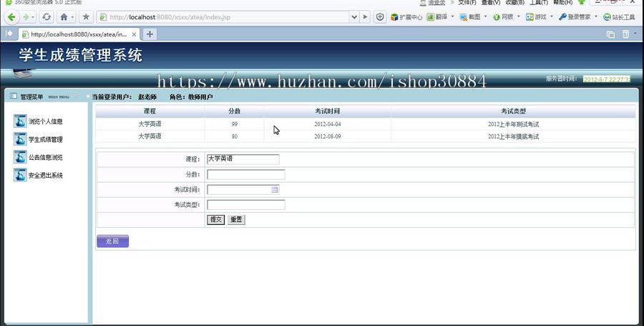Click the 截图 screenshot toolbar item

[x=470, y=17]
